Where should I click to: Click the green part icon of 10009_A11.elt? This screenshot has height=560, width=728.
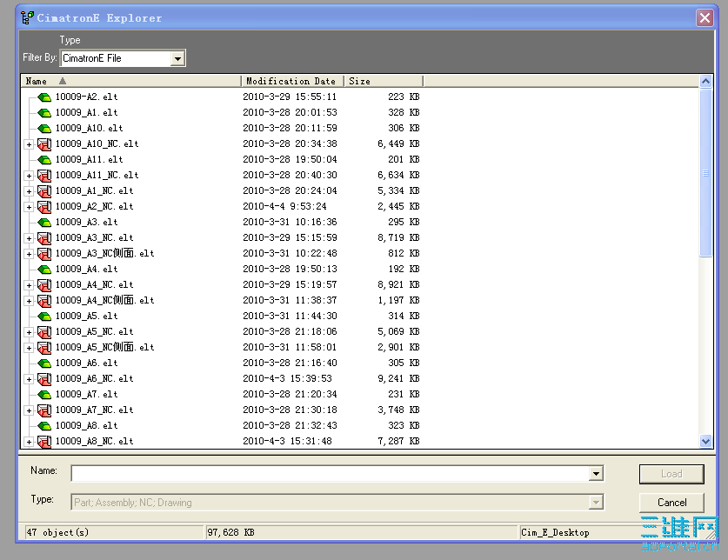click(44, 160)
